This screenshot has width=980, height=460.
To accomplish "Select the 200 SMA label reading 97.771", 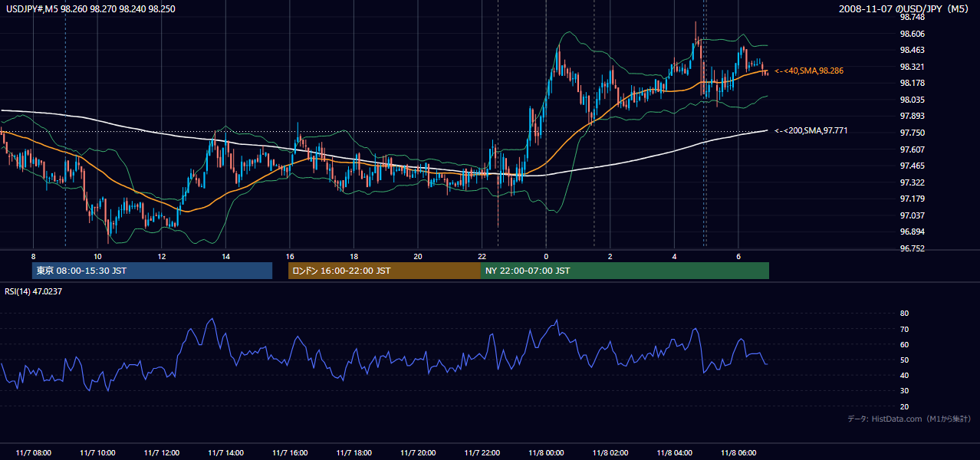I will (x=811, y=131).
